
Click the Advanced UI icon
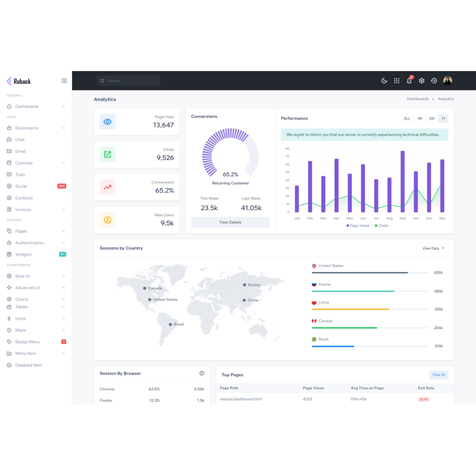pyautogui.click(x=9, y=288)
